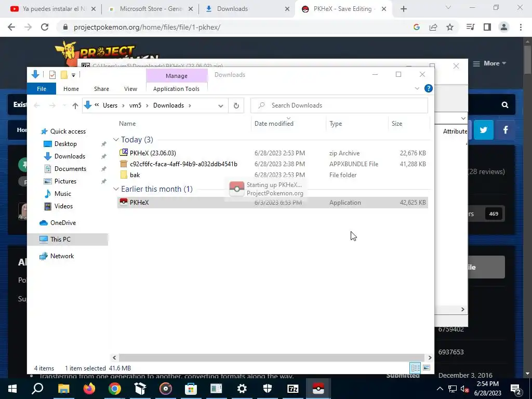Screen dimensions: 532x399
Task: Expand the Explorer ribbon chevron
Action: [417, 88]
